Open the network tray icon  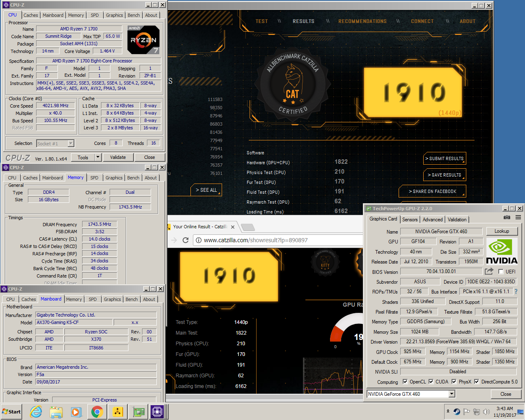[476, 411]
